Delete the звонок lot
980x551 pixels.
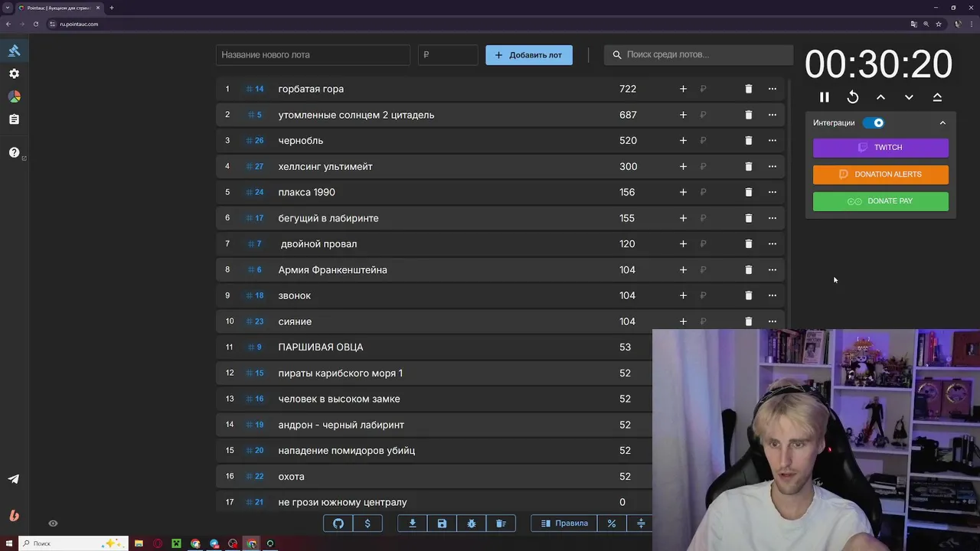click(x=749, y=295)
